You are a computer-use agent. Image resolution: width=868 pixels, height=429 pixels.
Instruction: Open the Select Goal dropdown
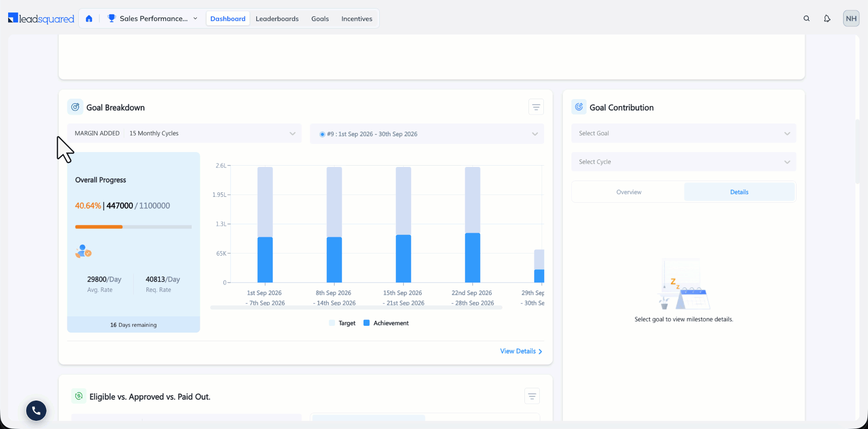(684, 133)
